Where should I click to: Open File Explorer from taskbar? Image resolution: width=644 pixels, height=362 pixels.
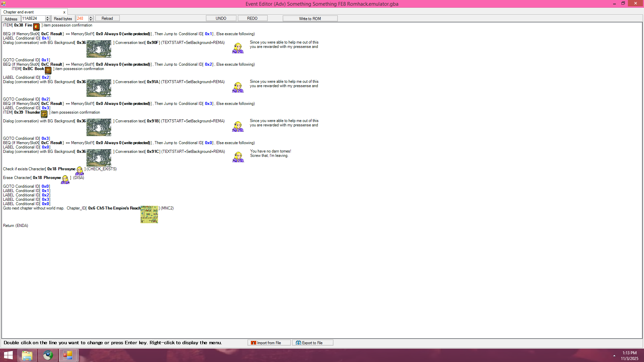pos(27,355)
